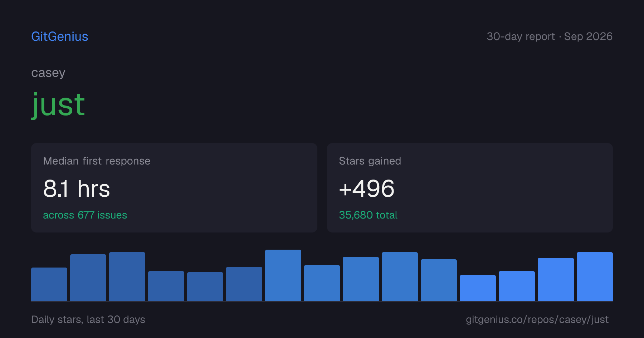Viewport: 644px width, 338px height.
Task: Click the second bar in the daily stars chart
Action: click(x=88, y=278)
